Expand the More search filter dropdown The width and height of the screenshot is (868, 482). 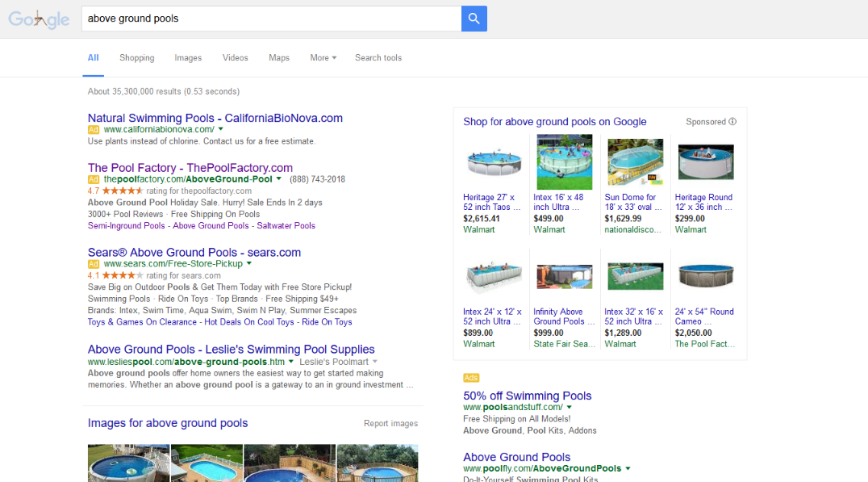(323, 57)
